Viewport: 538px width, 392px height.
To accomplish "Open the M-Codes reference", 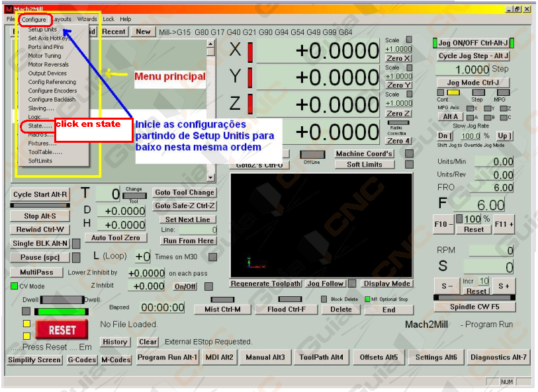I will (116, 360).
